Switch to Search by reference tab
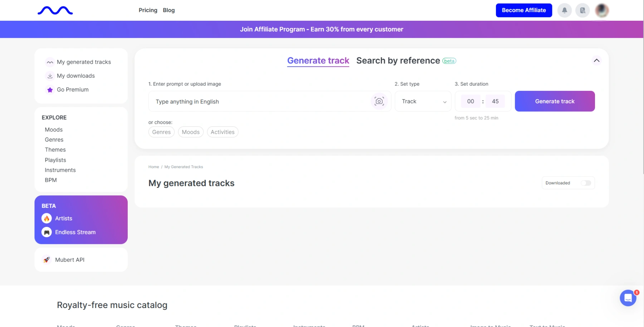 point(398,60)
